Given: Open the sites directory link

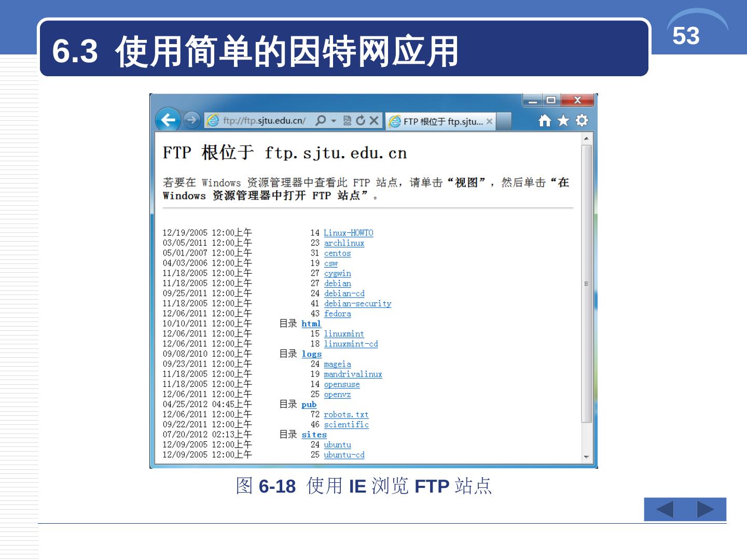Looking at the screenshot, I should pyautogui.click(x=314, y=435).
